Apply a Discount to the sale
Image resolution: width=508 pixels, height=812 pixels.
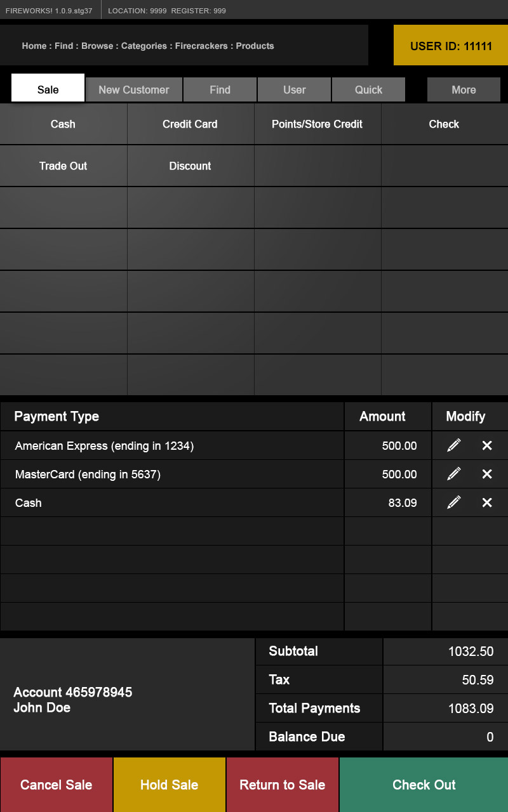point(190,166)
